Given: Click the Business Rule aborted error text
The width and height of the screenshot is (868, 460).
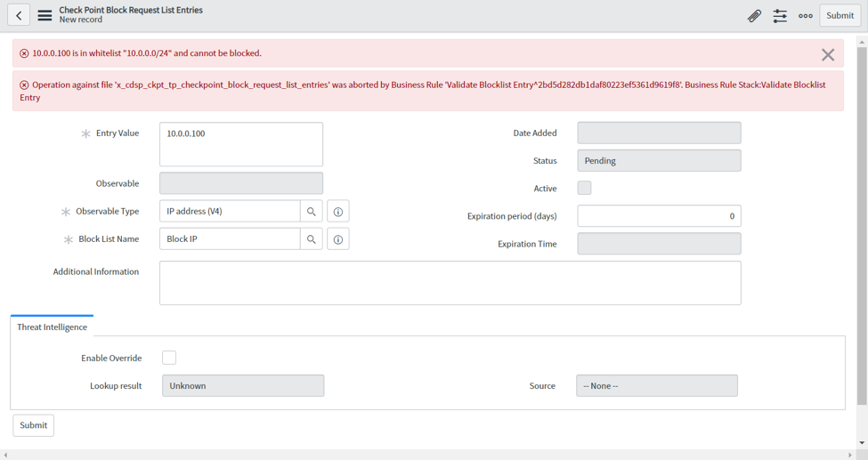Looking at the screenshot, I should click(422, 91).
